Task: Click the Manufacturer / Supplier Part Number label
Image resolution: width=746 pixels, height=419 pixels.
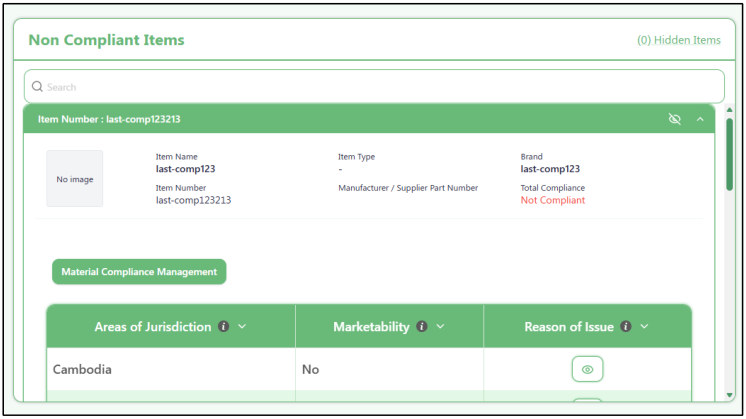Action: point(408,188)
